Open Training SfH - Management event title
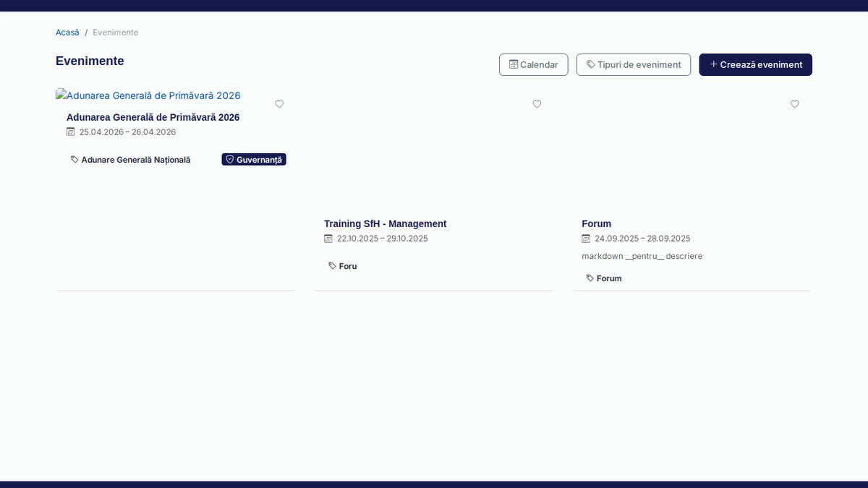The width and height of the screenshot is (868, 488). tap(385, 224)
